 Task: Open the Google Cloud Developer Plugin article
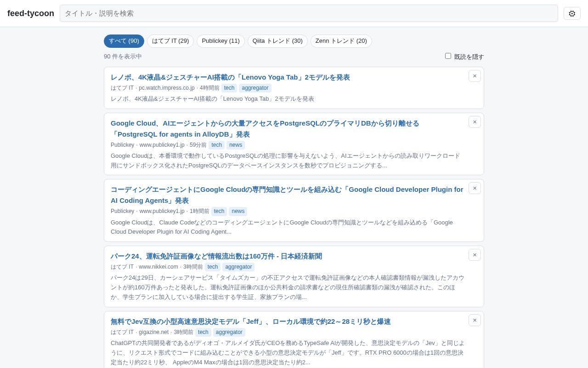pyautogui.click(x=287, y=195)
